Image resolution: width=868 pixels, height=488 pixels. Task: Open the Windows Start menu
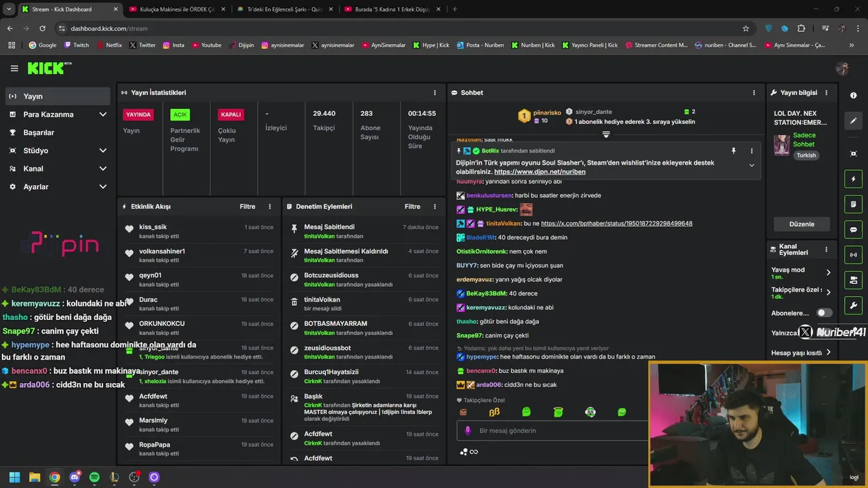pos(14,477)
